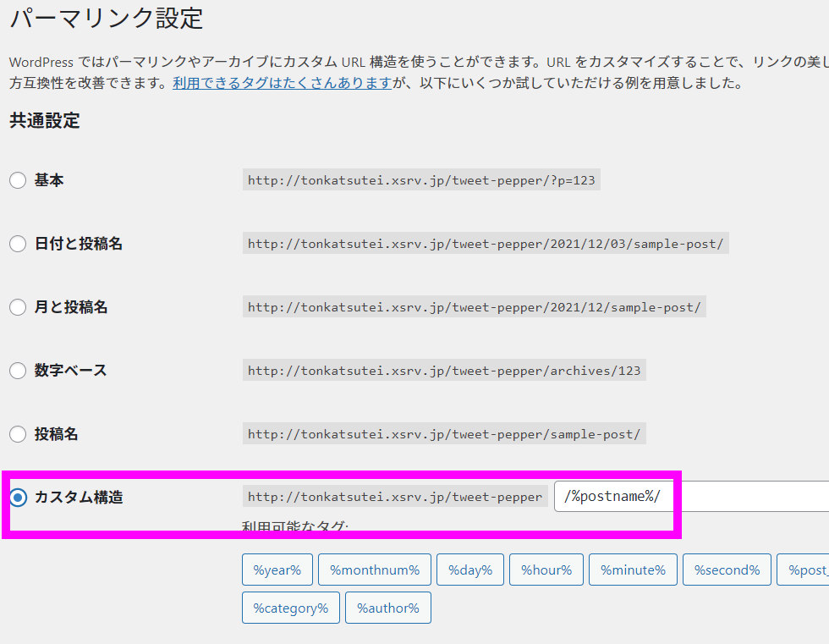Screen dimensions: 829x644
Task: Click the %day% tag button
Action: click(470, 570)
